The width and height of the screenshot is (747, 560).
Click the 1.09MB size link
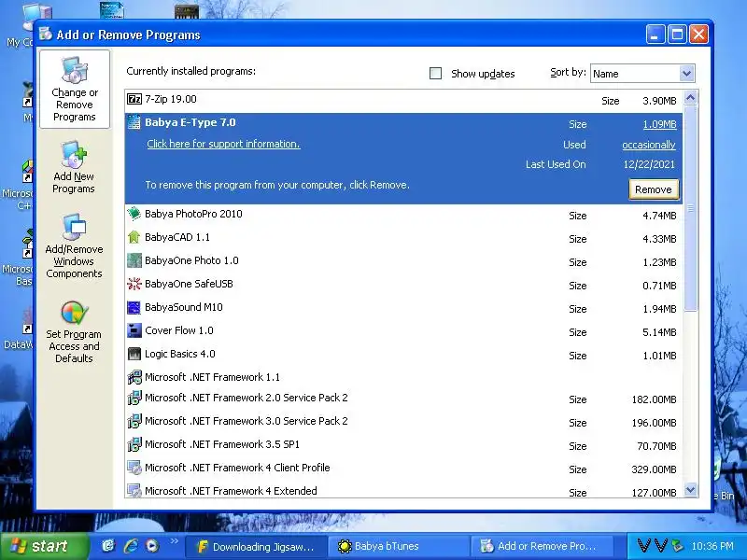click(x=659, y=124)
